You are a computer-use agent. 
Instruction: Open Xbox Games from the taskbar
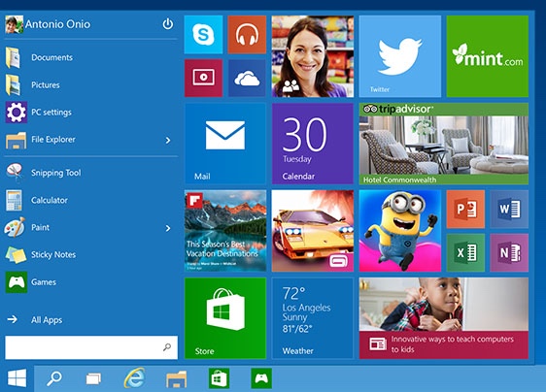pyautogui.click(x=261, y=378)
